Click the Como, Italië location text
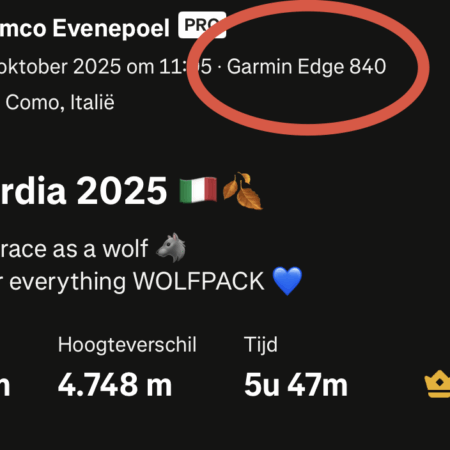Screen dimensions: 450x450 click(x=60, y=102)
